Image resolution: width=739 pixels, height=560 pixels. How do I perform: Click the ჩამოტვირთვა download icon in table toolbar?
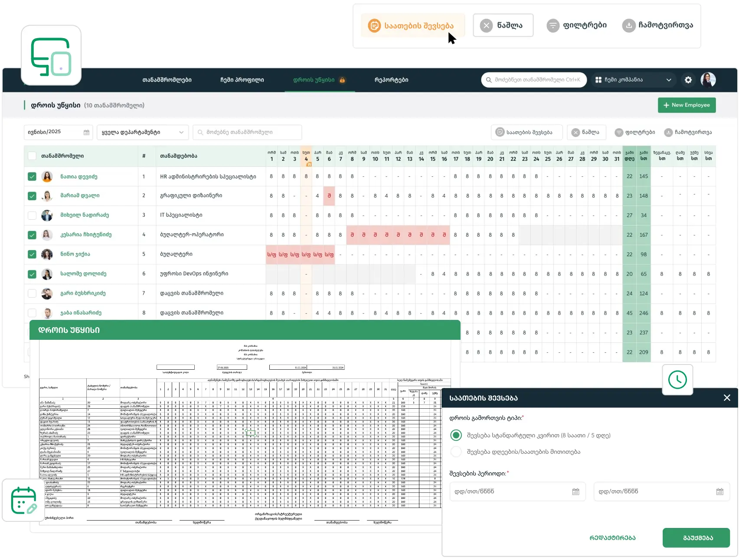point(668,132)
